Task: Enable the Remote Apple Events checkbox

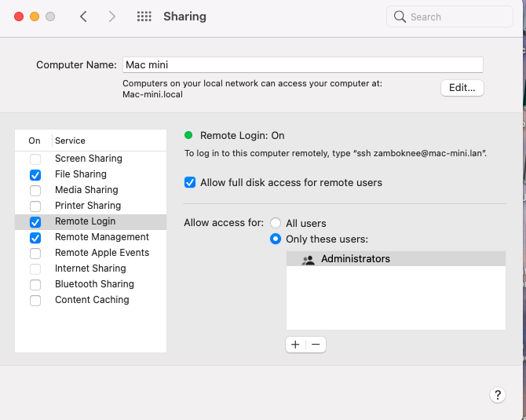Action: pos(35,254)
